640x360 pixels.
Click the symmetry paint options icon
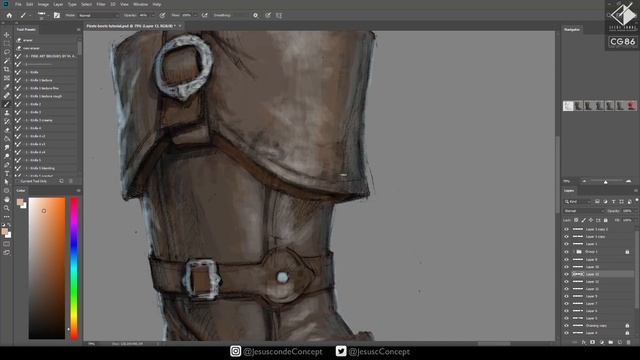279,15
